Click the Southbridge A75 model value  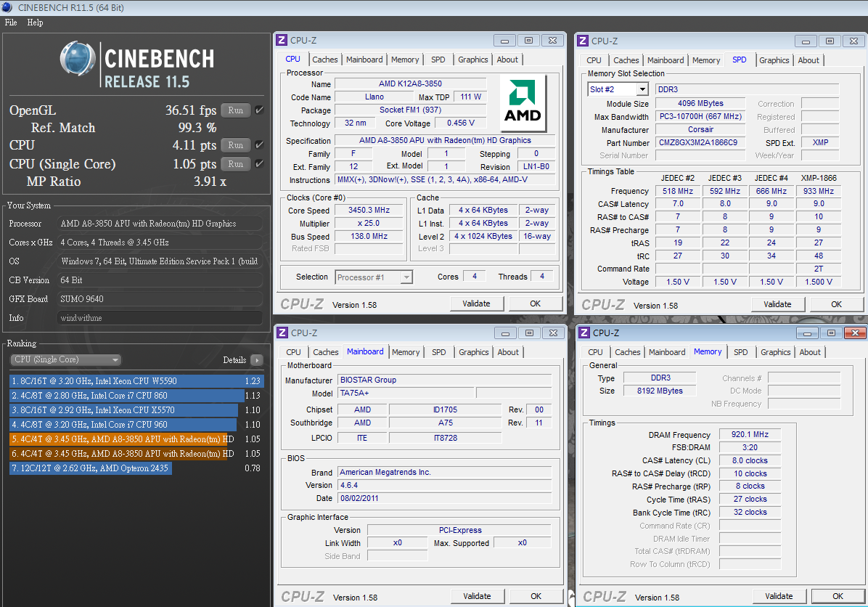[x=446, y=423]
